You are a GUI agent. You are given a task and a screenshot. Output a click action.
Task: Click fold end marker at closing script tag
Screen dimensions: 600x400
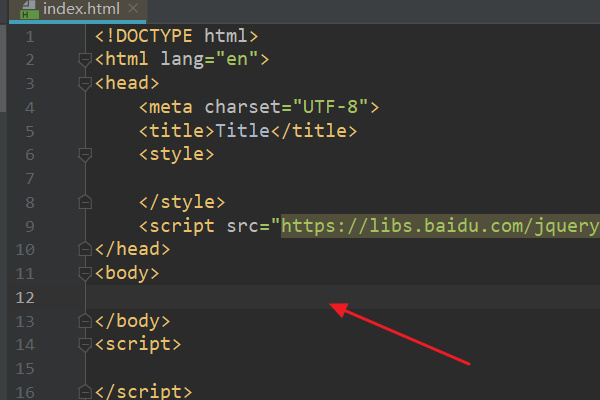click(x=85, y=392)
